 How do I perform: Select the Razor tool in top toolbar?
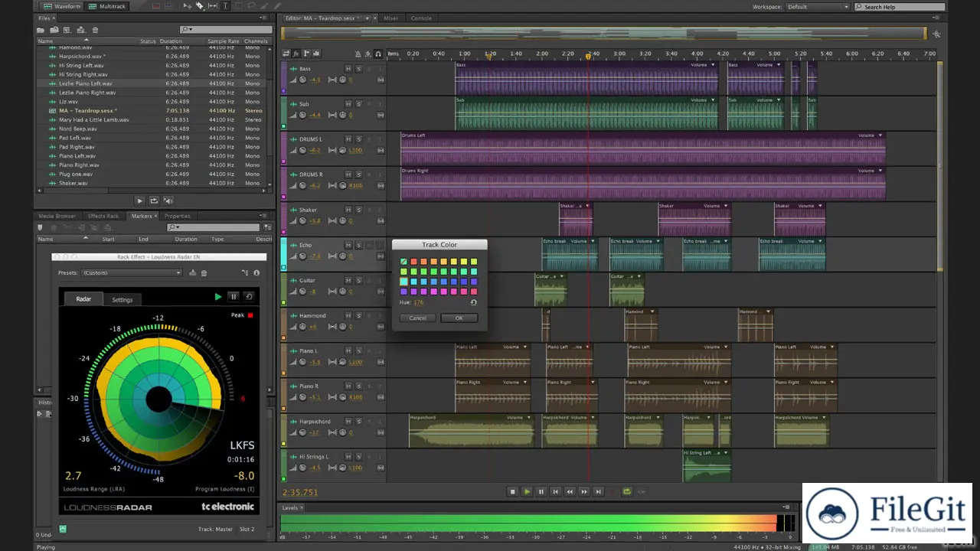pyautogui.click(x=200, y=6)
